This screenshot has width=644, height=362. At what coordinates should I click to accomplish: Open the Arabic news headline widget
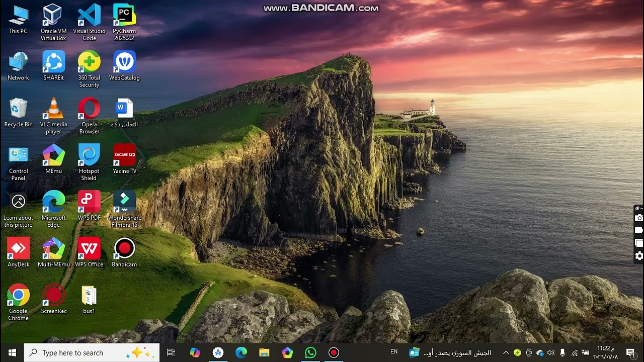450,352
